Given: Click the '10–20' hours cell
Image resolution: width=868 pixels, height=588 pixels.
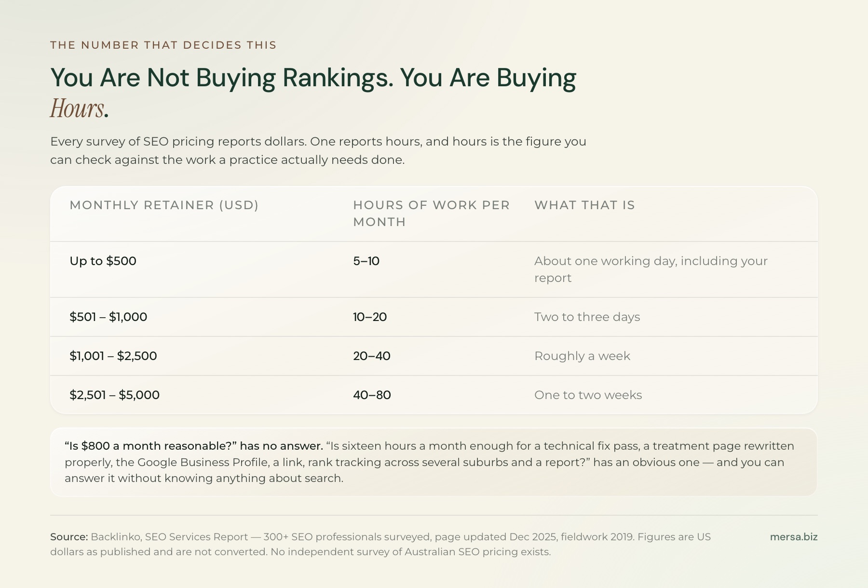Looking at the screenshot, I should click(370, 317).
